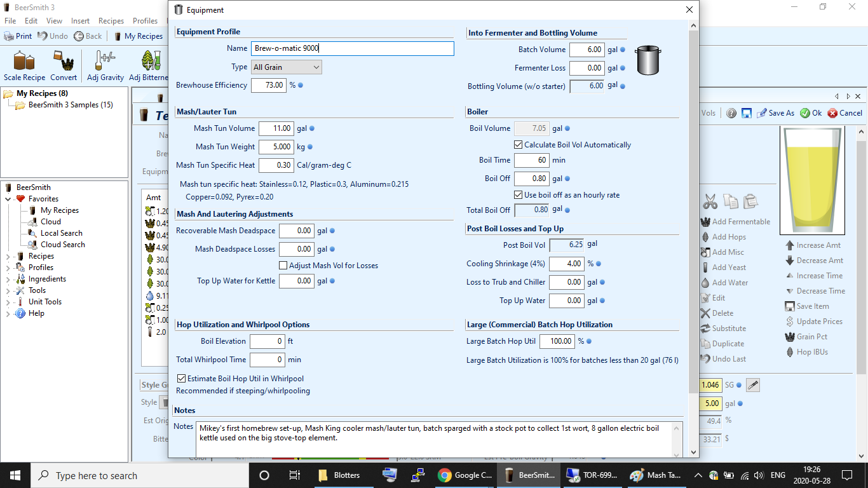Click the hydrometer icon next to SG
The image size is (868, 488).
[x=752, y=385]
